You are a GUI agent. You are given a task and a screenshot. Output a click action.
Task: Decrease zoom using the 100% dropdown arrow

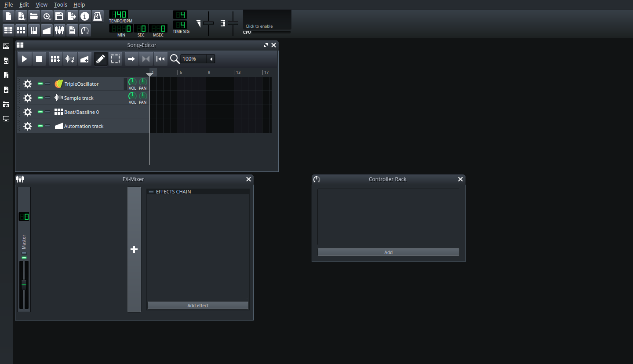pyautogui.click(x=211, y=58)
